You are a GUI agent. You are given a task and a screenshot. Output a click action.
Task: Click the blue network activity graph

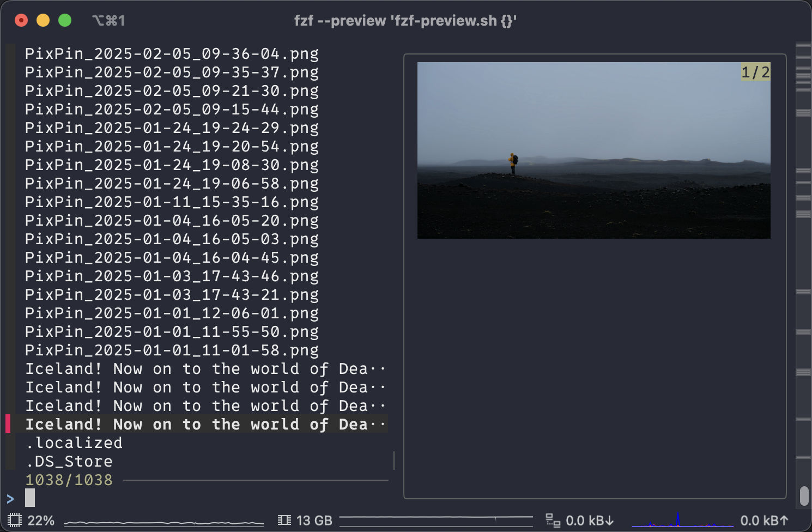682,519
